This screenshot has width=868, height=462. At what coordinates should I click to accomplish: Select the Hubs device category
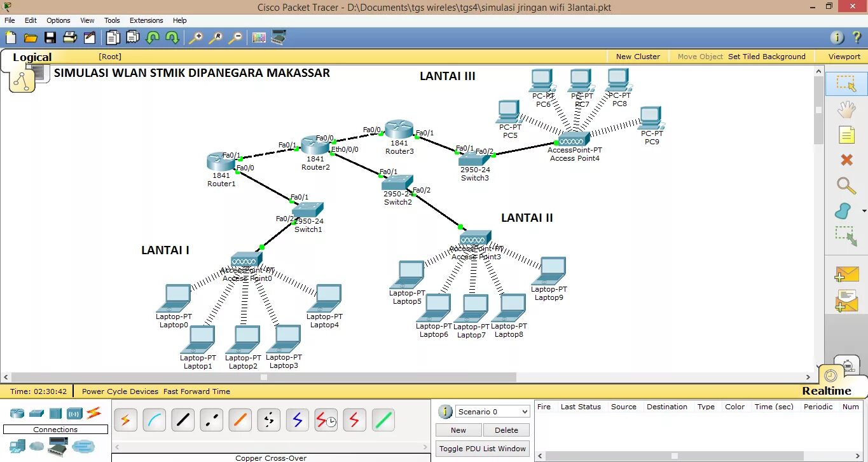tap(55, 413)
